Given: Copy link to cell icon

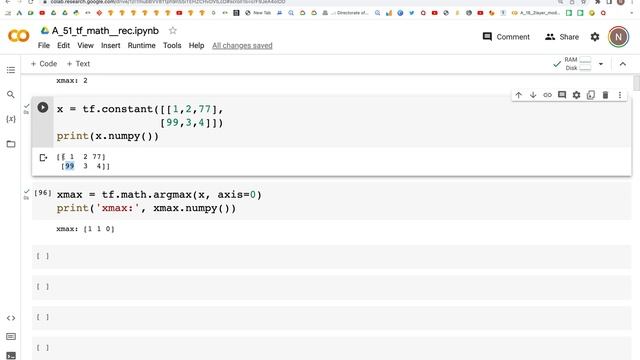Looking at the screenshot, I should [x=547, y=95].
